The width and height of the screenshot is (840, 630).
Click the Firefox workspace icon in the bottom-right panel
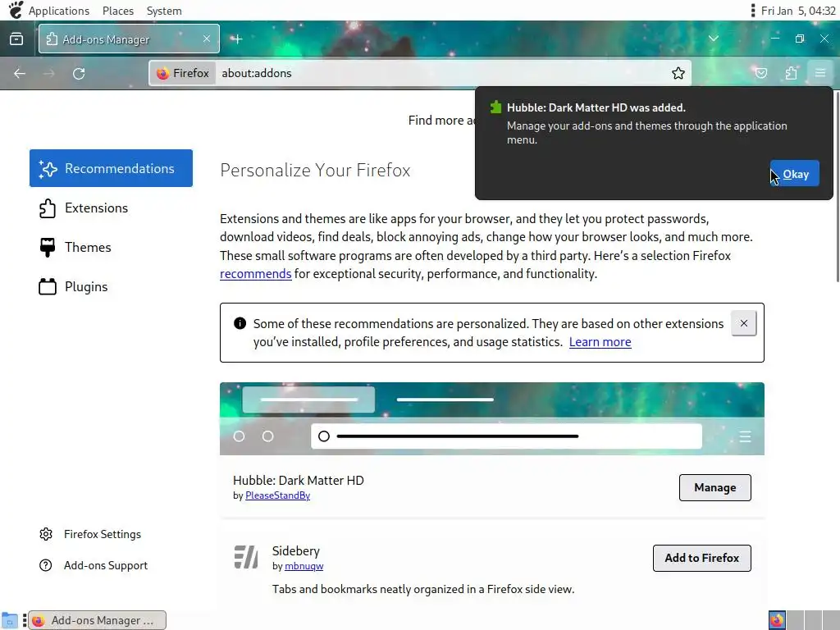point(777,620)
